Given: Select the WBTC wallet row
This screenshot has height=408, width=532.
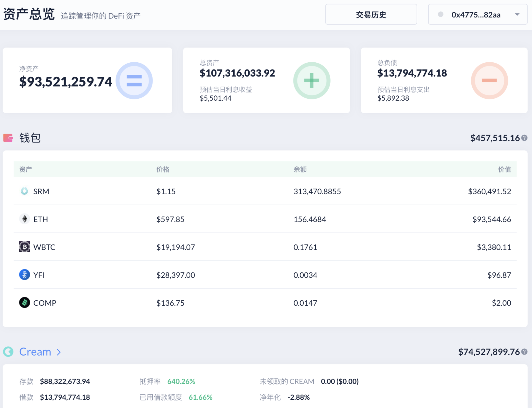Looking at the screenshot, I should [x=265, y=247].
